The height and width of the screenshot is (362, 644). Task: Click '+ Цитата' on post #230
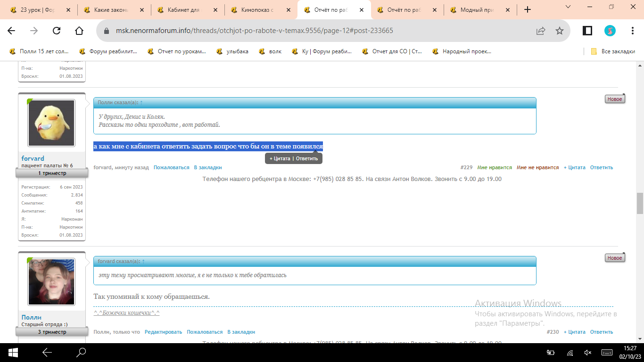tap(575, 332)
